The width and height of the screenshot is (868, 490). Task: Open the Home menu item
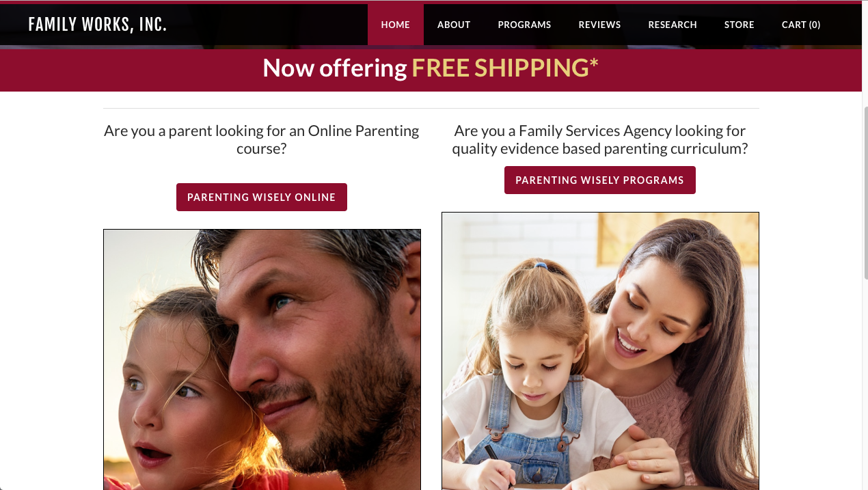395,25
